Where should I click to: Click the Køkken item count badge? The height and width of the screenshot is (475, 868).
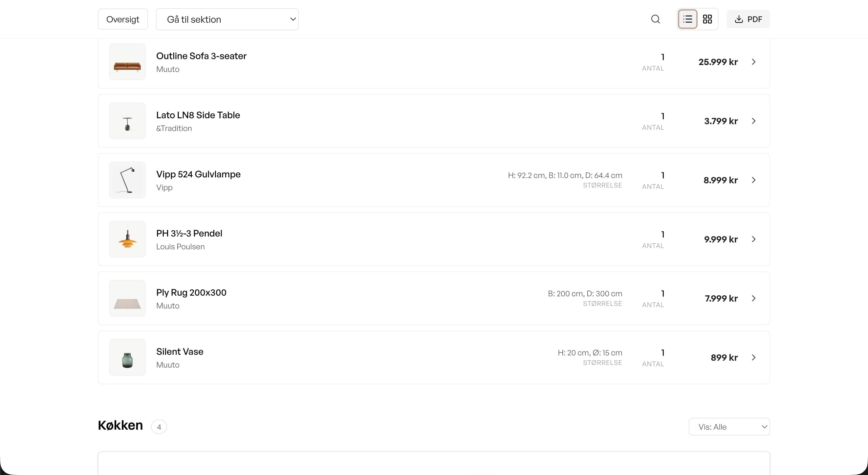point(159,427)
